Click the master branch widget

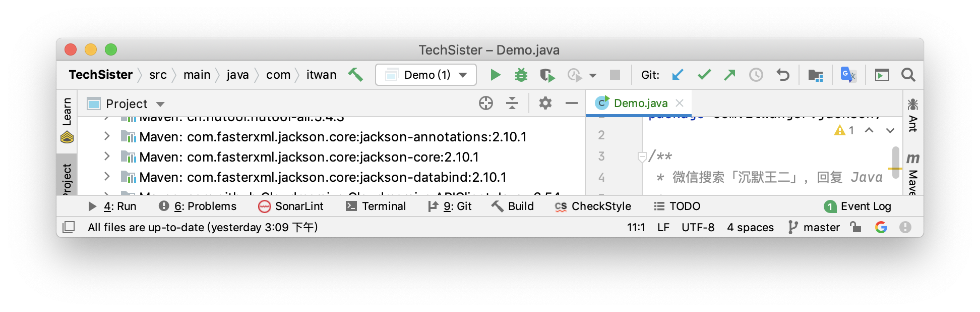click(x=815, y=227)
